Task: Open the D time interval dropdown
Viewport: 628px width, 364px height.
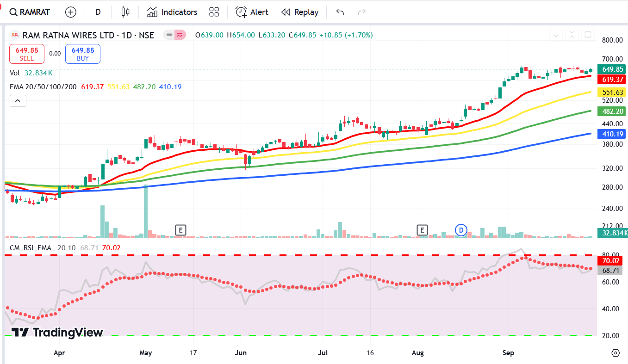Action: click(98, 12)
